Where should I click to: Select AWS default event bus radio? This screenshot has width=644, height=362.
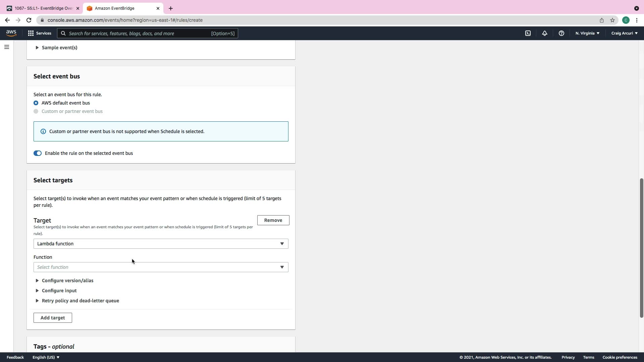[36, 103]
